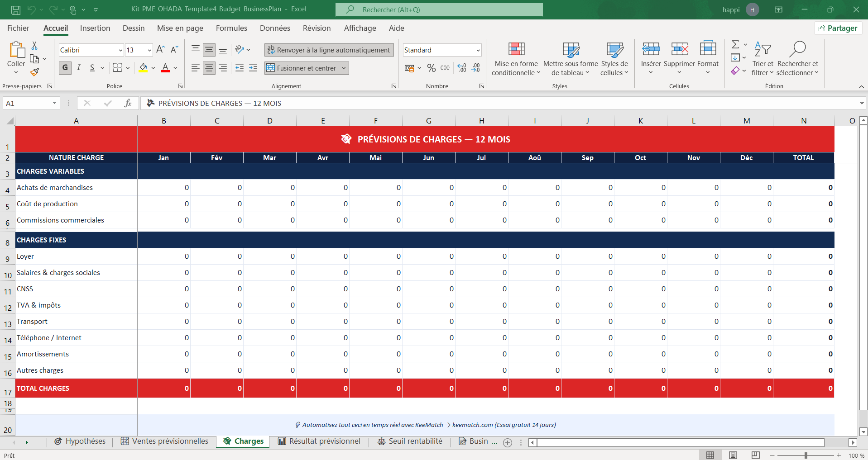Open Styles de cellules dropdown
868x460 pixels.
(x=614, y=59)
